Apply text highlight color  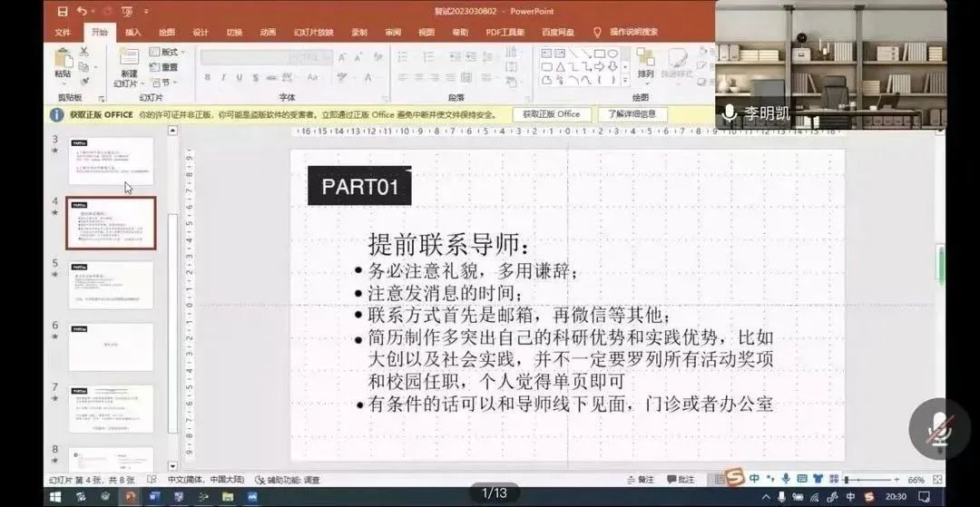tap(342, 77)
